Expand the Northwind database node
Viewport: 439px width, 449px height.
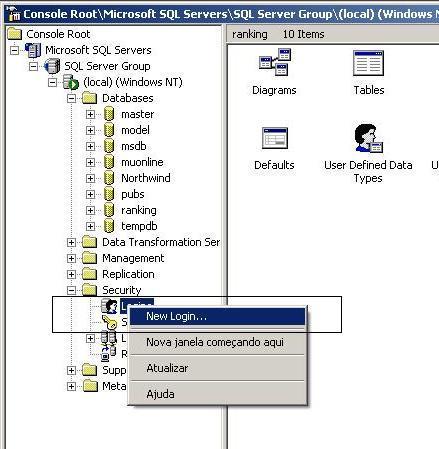(x=90, y=178)
